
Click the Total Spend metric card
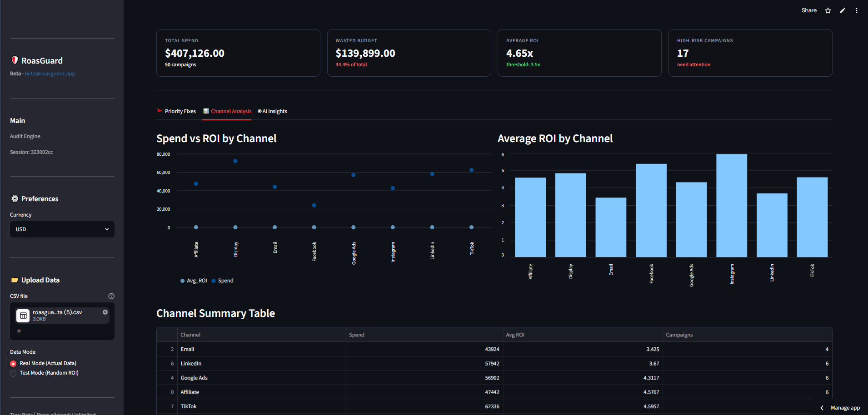click(x=238, y=53)
